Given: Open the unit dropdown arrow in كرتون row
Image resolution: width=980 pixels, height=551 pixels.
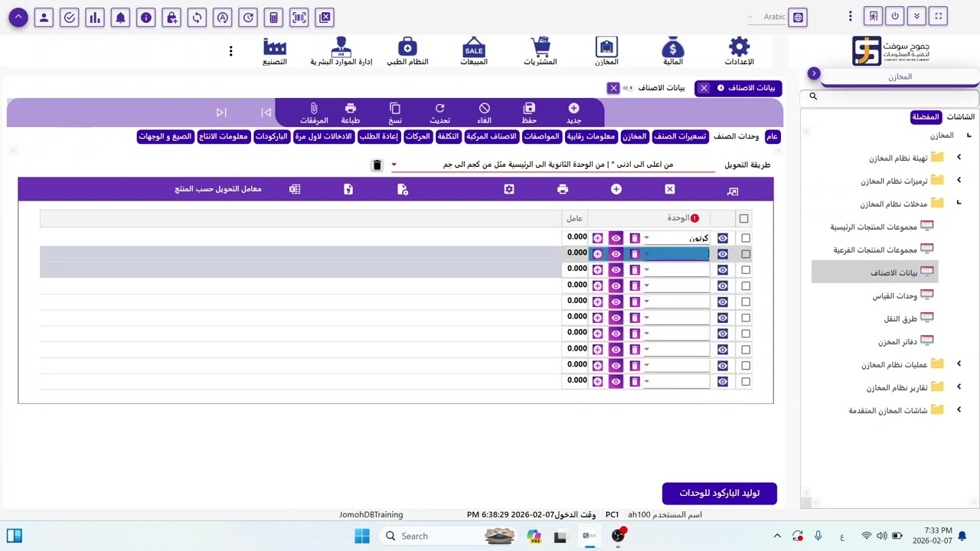Looking at the screenshot, I should 647,238.
